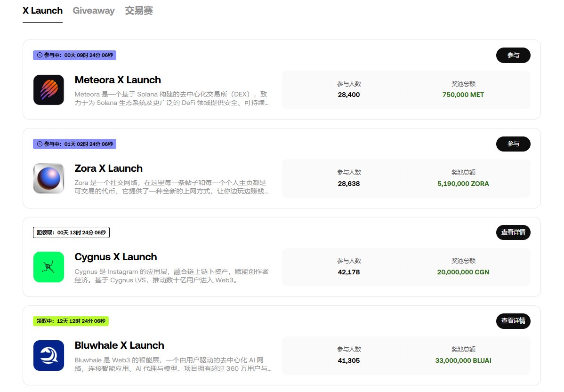Select participant count 41,305
Screen dimensions: 564x392
(x=349, y=360)
